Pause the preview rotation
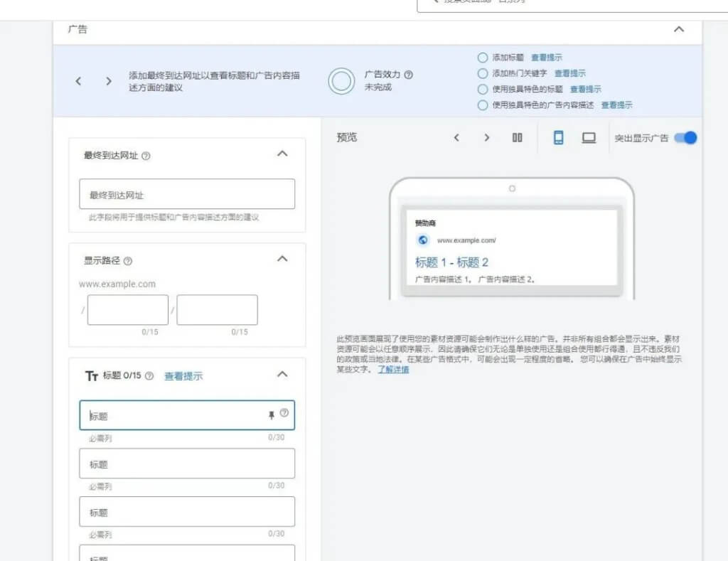This screenshot has height=561, width=728. tap(518, 137)
